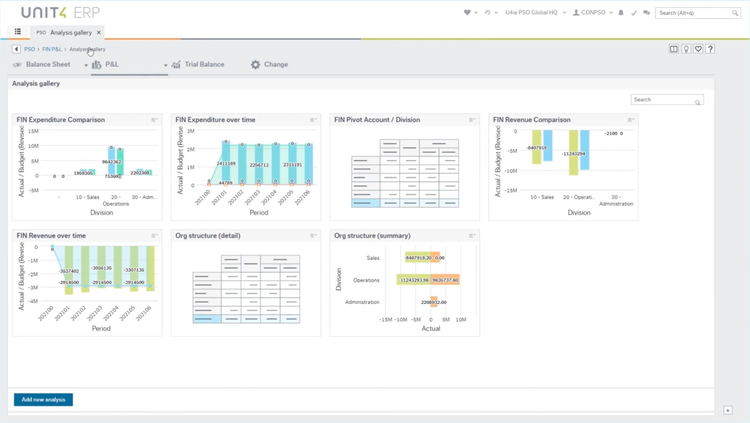Open FIN Expenditure over time card menu
Viewport: 750px width, 423px height.
pos(313,120)
